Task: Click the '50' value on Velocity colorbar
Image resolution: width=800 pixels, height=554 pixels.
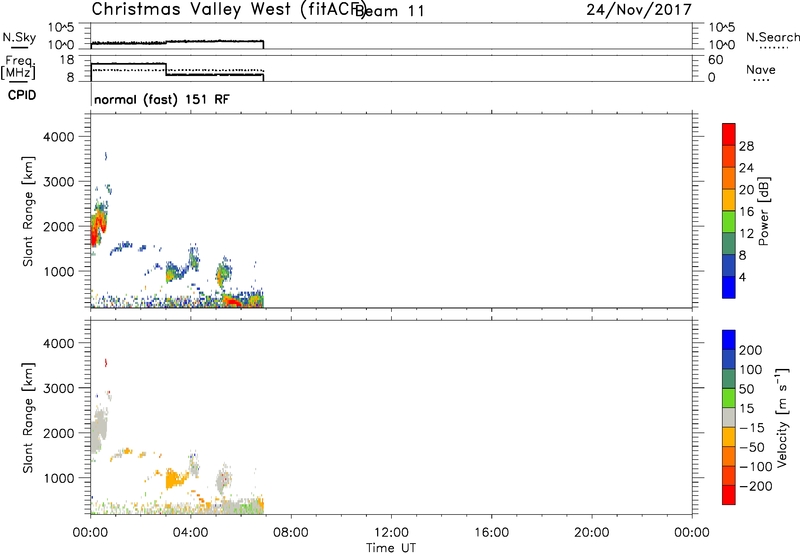Action: (747, 389)
